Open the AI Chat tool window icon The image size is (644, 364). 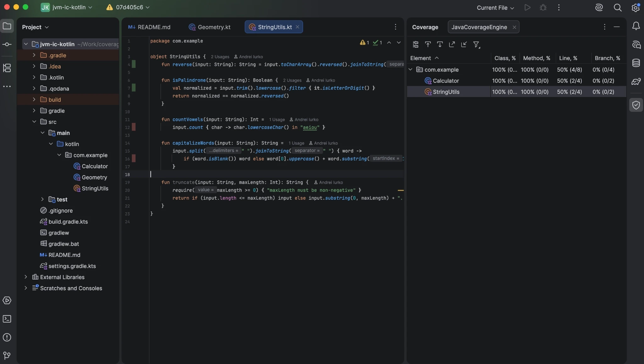(x=636, y=45)
